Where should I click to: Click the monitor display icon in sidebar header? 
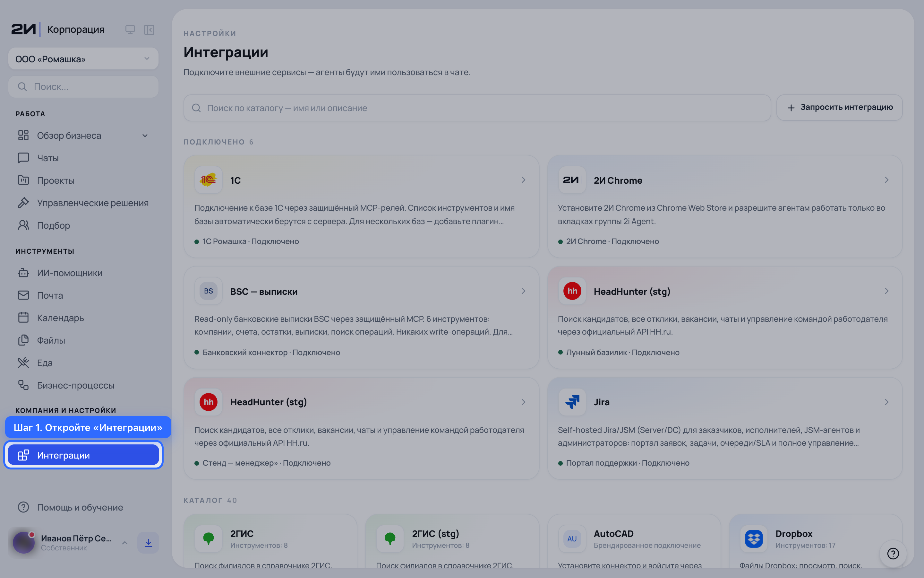(x=130, y=30)
